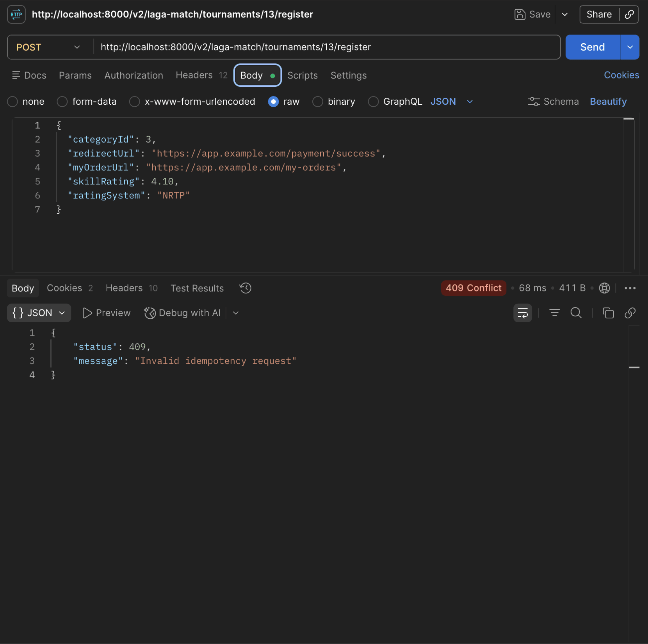Click the 409 Conflict status badge
648x644 pixels.
[473, 288]
